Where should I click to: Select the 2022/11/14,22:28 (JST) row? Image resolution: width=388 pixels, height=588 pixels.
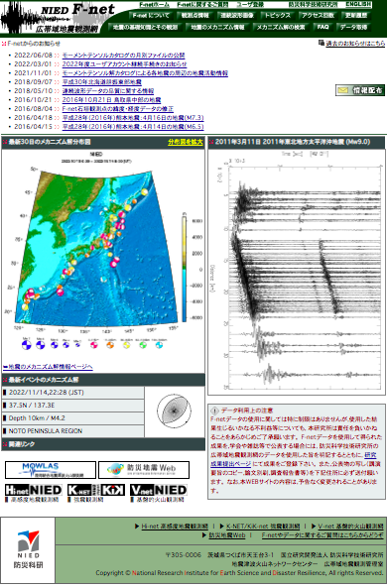72,393
